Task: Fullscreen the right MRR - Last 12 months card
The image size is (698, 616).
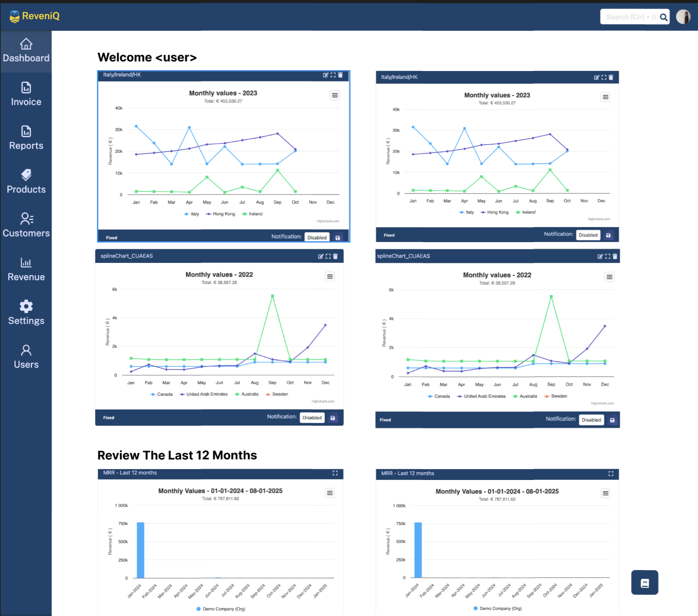Action: (x=611, y=473)
